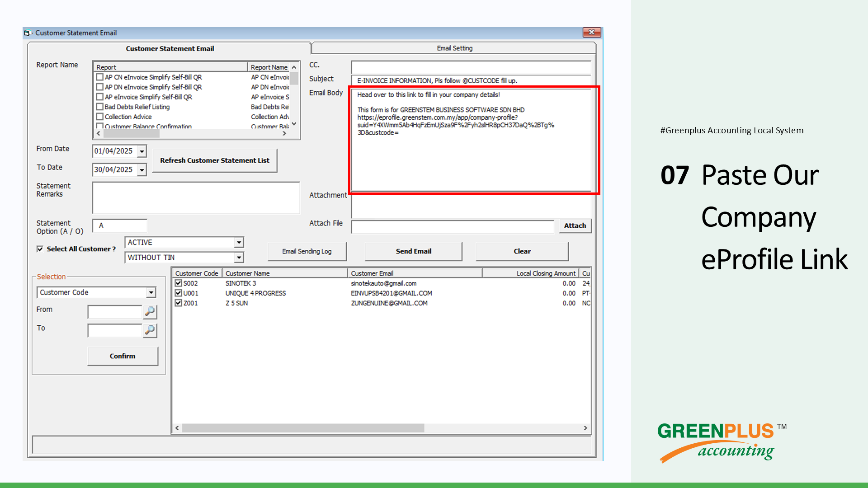This screenshot has height=488, width=868.
Task: Sort by Customer Email column header
Action: (x=415, y=273)
